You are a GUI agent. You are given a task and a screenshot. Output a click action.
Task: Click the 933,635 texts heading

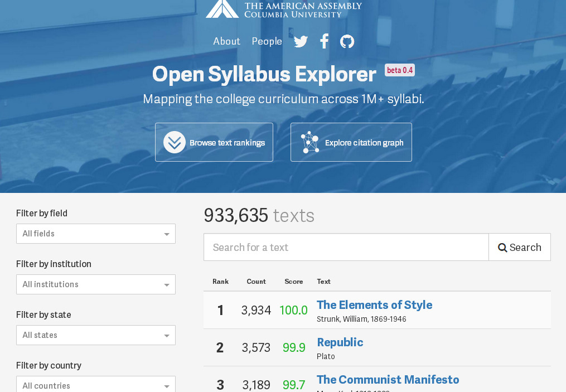(x=259, y=215)
